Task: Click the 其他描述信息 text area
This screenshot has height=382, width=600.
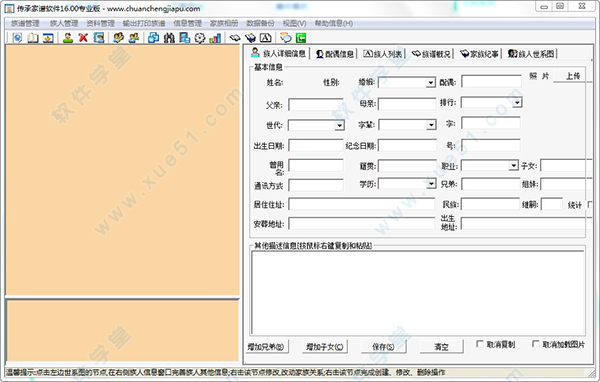Action: pyautogui.click(x=418, y=293)
